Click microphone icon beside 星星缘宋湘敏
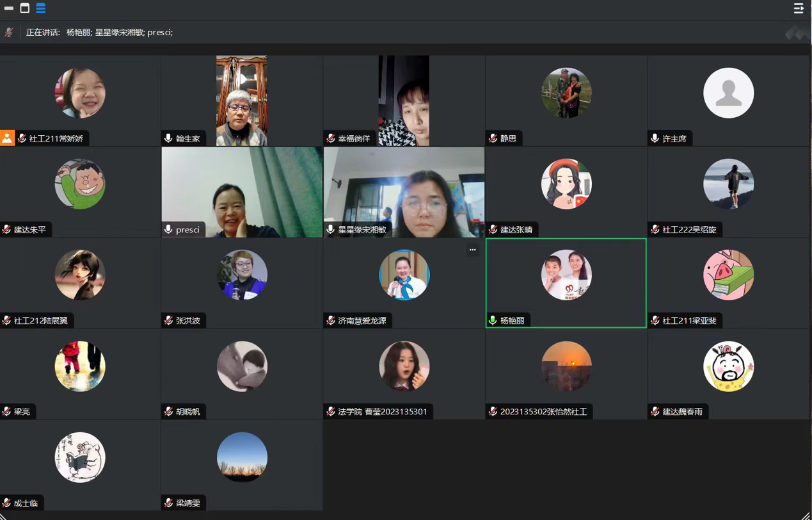 click(331, 229)
